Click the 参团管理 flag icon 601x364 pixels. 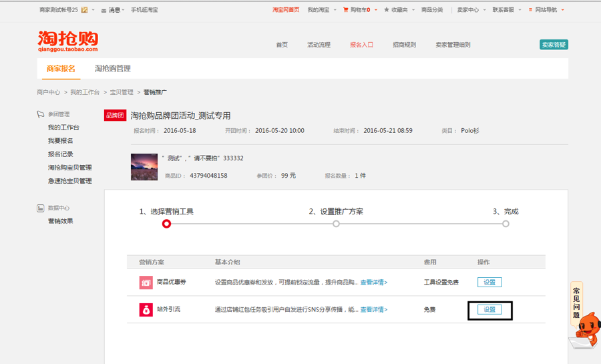[x=40, y=114]
